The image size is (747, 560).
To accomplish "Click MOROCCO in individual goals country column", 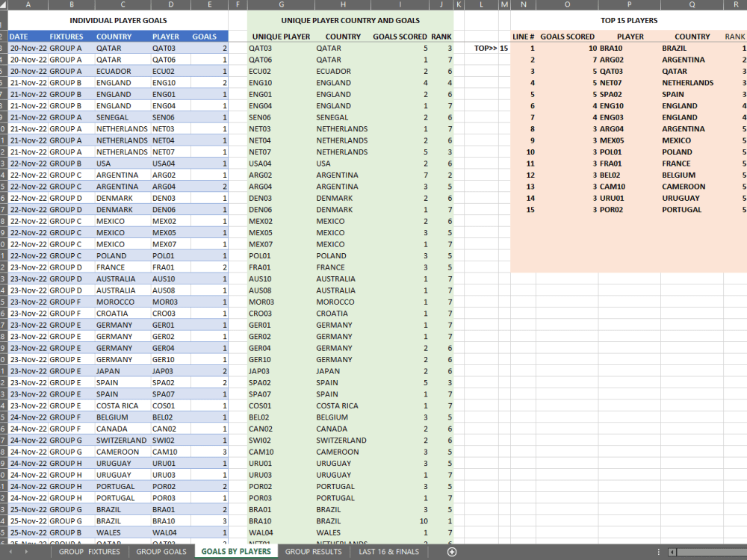I will coord(123,302).
